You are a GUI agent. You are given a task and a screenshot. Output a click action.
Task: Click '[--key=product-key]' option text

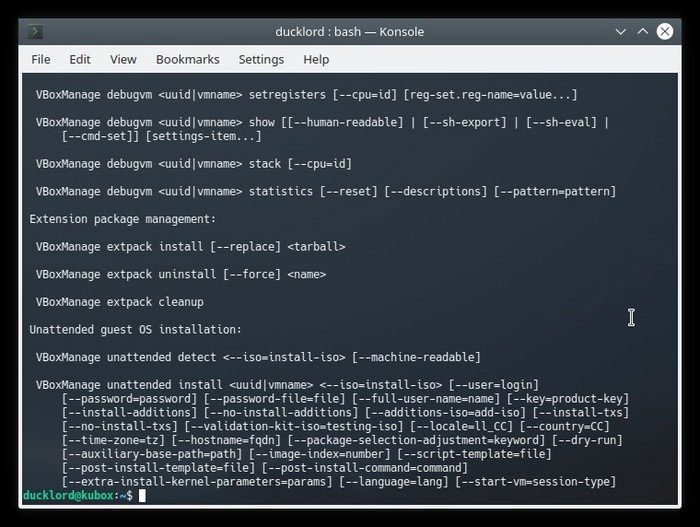568,399
